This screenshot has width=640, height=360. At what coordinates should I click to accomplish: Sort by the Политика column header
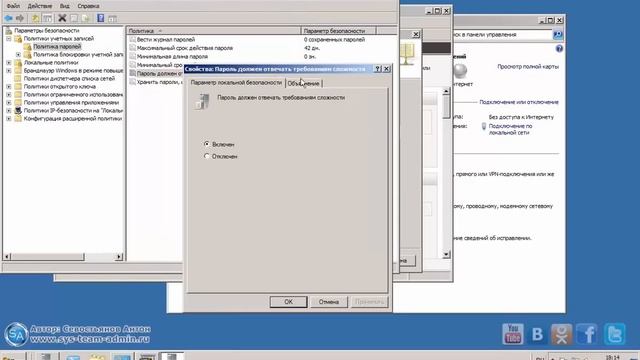click(x=213, y=31)
